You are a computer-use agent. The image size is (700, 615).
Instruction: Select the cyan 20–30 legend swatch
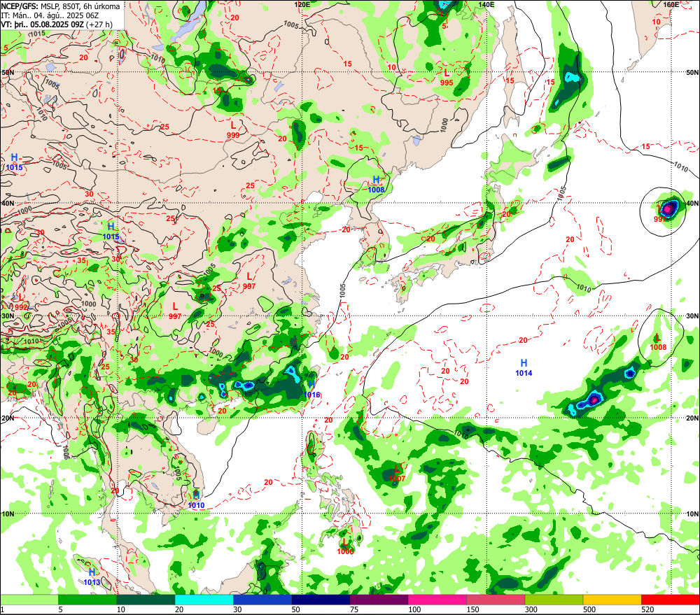point(204,600)
